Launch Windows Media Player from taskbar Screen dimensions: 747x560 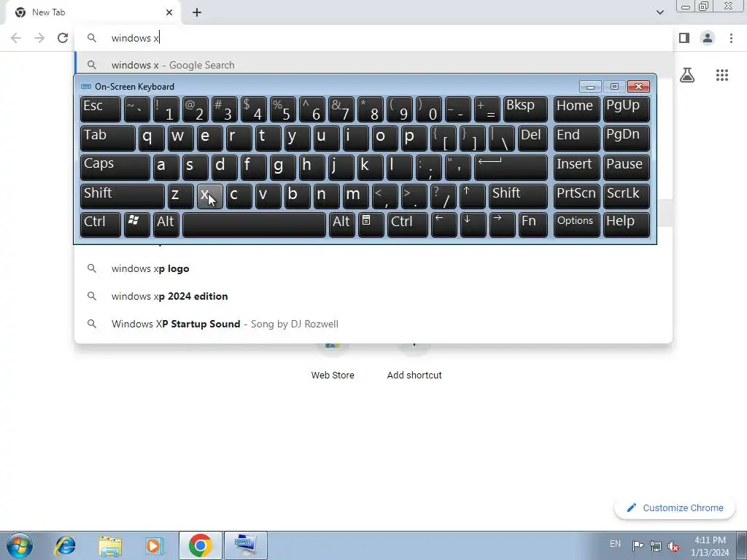154,545
